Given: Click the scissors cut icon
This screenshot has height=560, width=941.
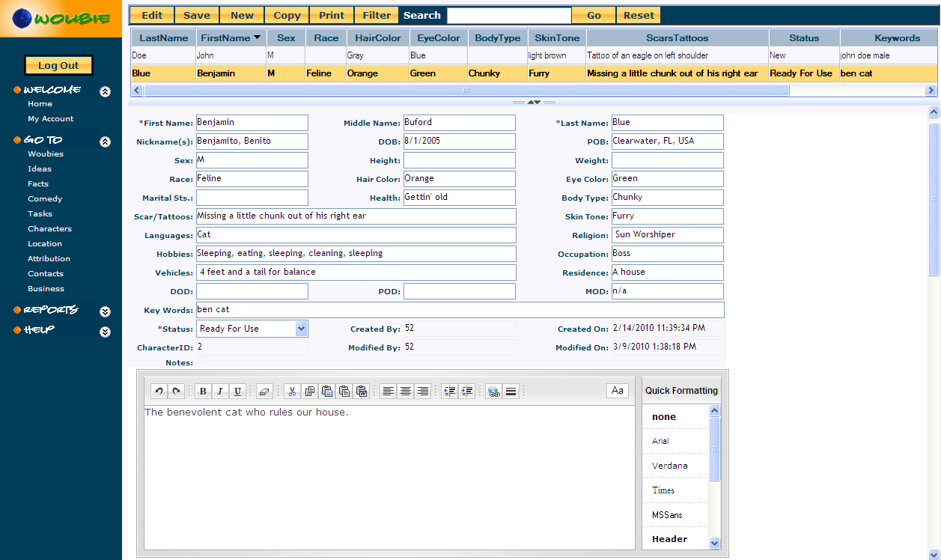Looking at the screenshot, I should tap(292, 391).
